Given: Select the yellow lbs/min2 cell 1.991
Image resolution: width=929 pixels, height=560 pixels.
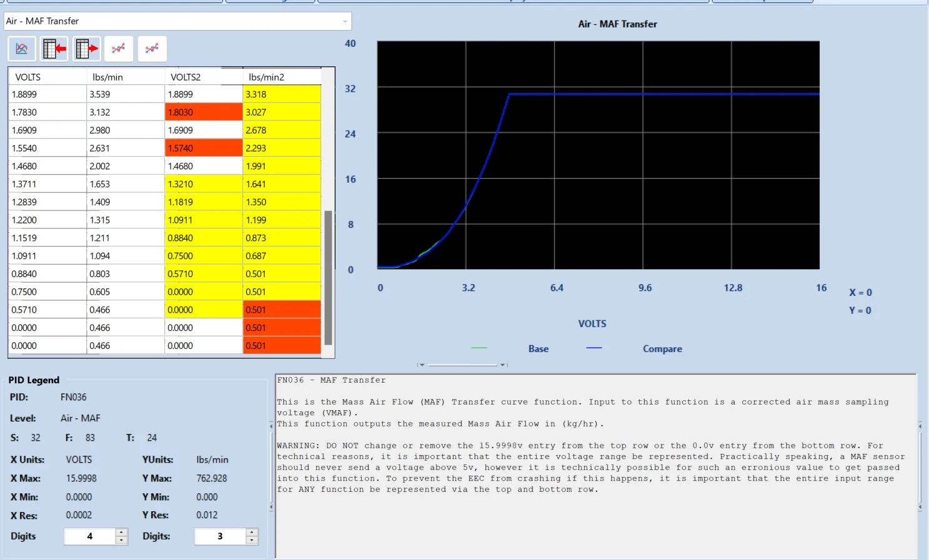Looking at the screenshot, I should click(282, 166).
